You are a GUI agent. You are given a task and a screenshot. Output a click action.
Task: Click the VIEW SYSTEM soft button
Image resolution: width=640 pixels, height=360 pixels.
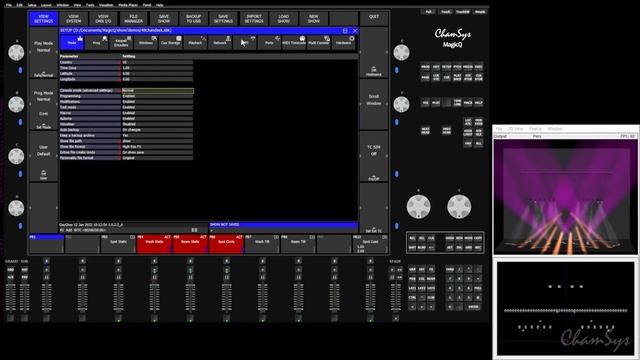tap(73, 19)
